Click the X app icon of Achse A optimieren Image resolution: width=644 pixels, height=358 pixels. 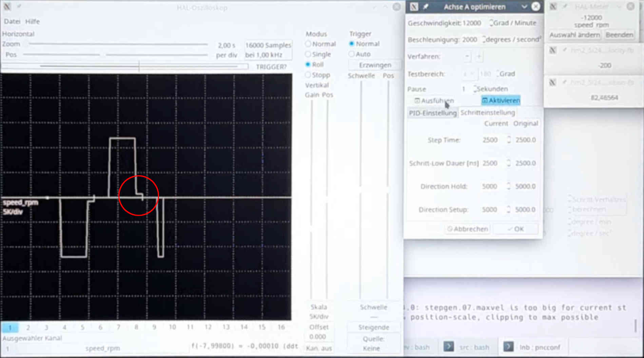414,7
